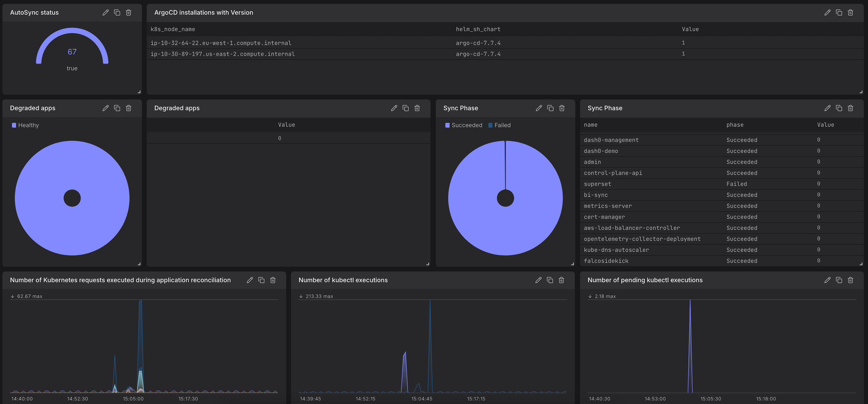868x404 pixels.
Task: Click the Value header in ArgoCD installations table
Action: pyautogui.click(x=690, y=29)
